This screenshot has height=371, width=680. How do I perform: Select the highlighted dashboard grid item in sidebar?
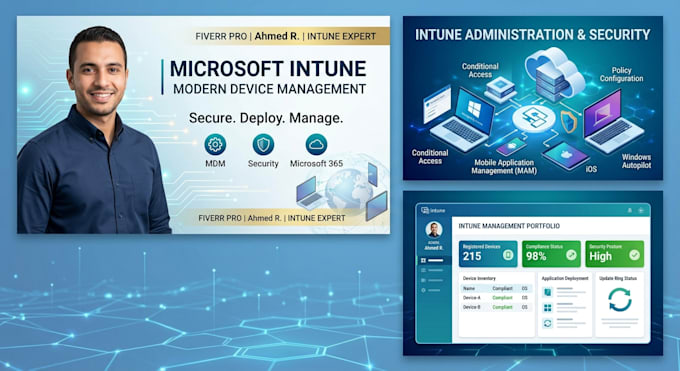(433, 260)
